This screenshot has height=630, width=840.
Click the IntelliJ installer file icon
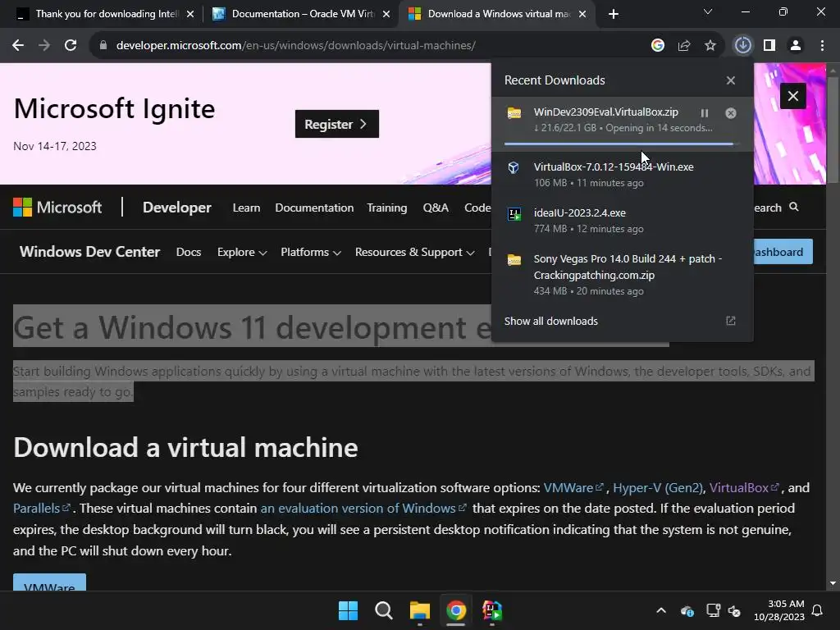[x=514, y=214]
